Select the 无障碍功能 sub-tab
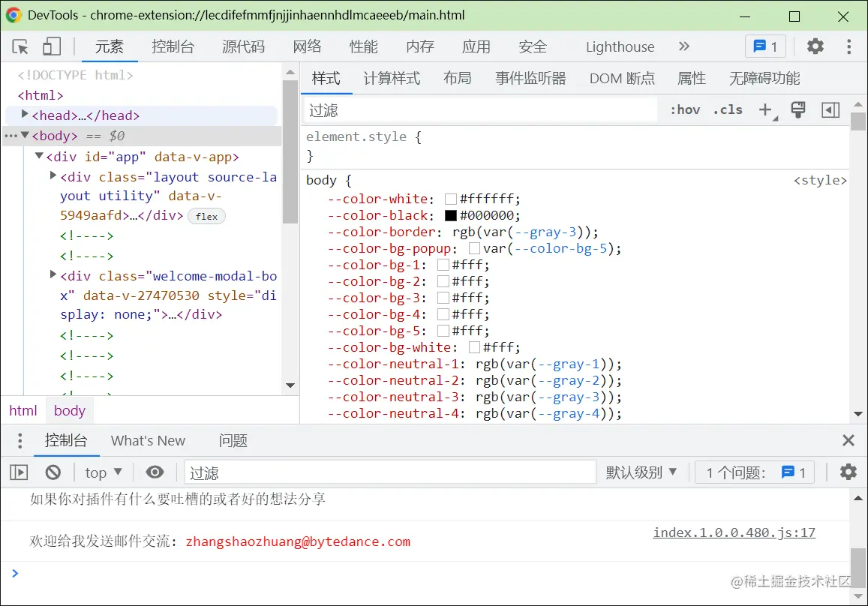Image resolution: width=868 pixels, height=606 pixels. tap(764, 79)
